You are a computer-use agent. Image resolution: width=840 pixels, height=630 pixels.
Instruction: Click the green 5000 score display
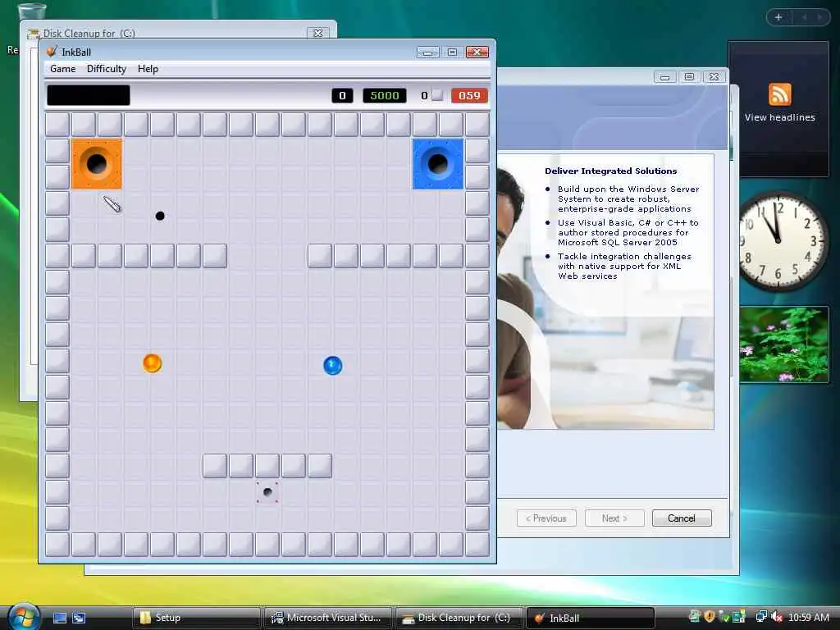pos(385,95)
